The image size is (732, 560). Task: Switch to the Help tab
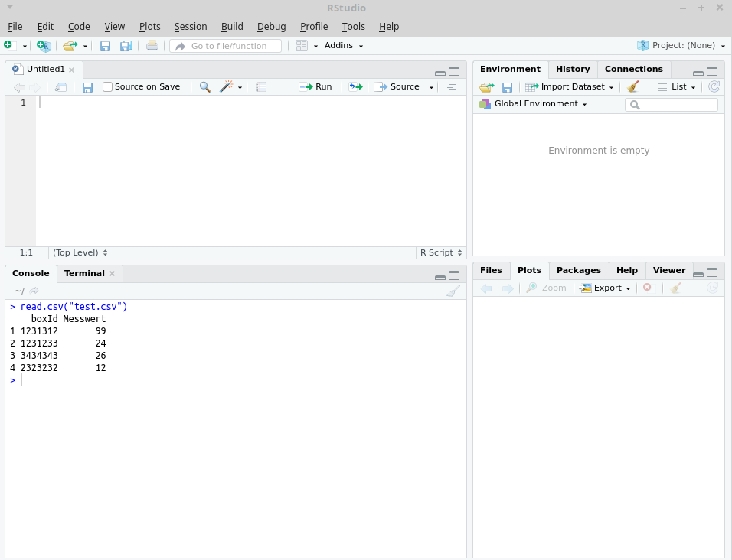tap(627, 271)
